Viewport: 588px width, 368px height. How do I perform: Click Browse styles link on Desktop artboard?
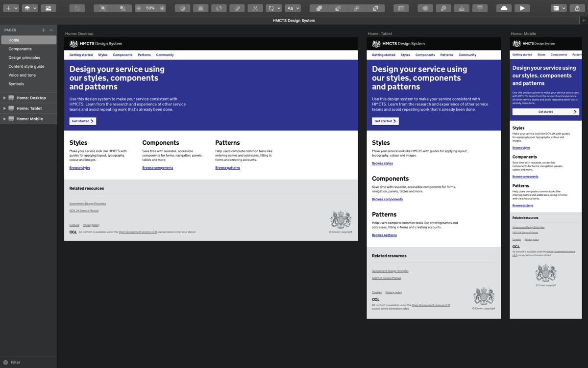[x=80, y=168]
